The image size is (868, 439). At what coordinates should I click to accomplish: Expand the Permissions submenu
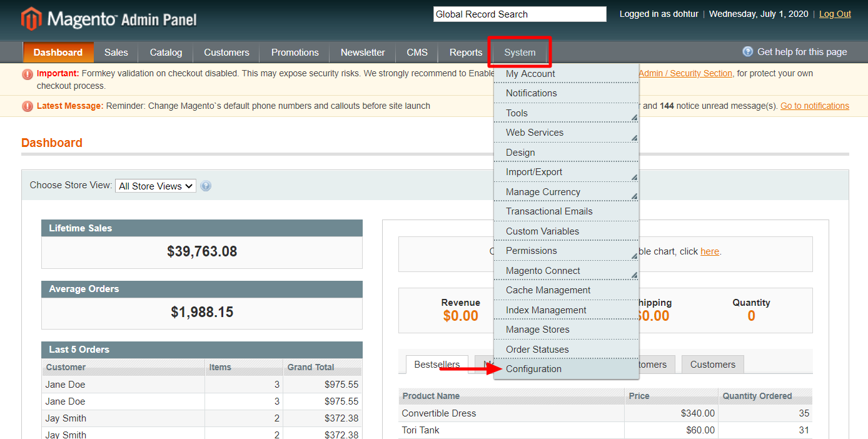click(x=566, y=251)
